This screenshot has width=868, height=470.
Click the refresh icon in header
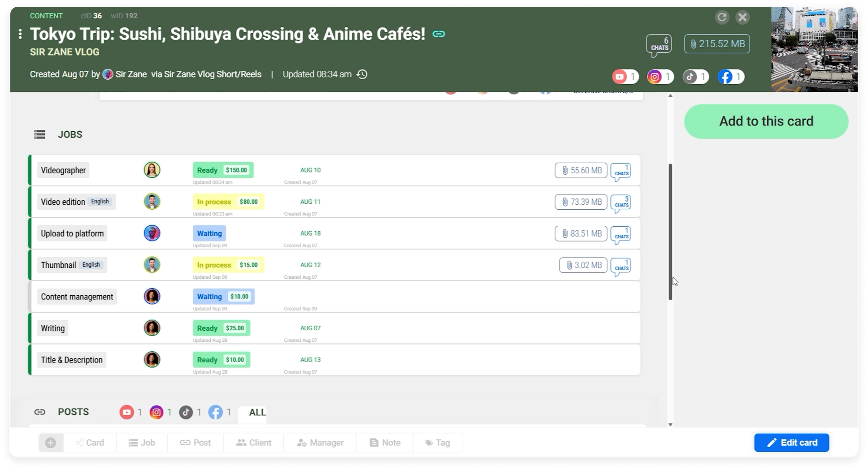721,17
